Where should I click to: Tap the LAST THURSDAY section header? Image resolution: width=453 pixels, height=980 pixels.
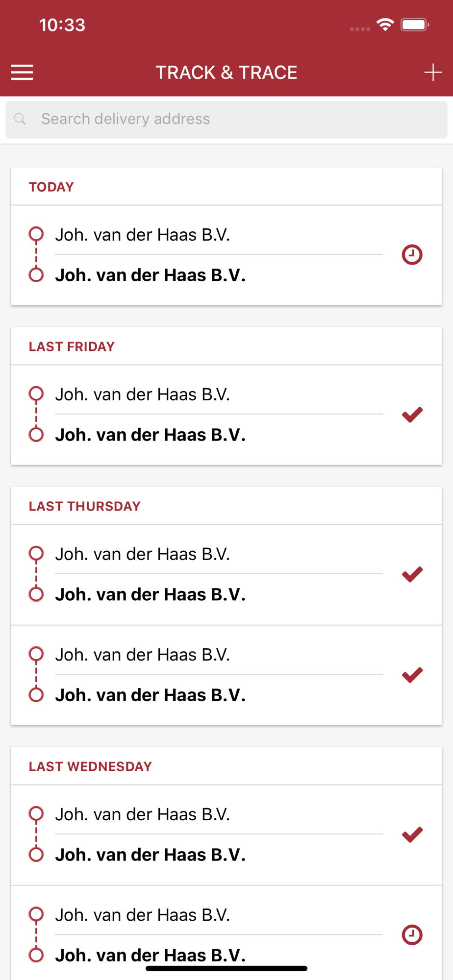point(85,507)
